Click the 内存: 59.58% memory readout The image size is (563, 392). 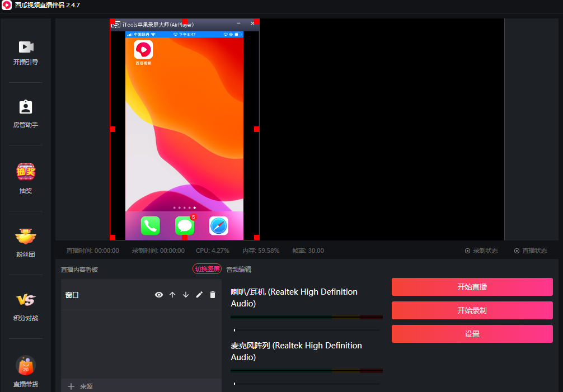[261, 251]
